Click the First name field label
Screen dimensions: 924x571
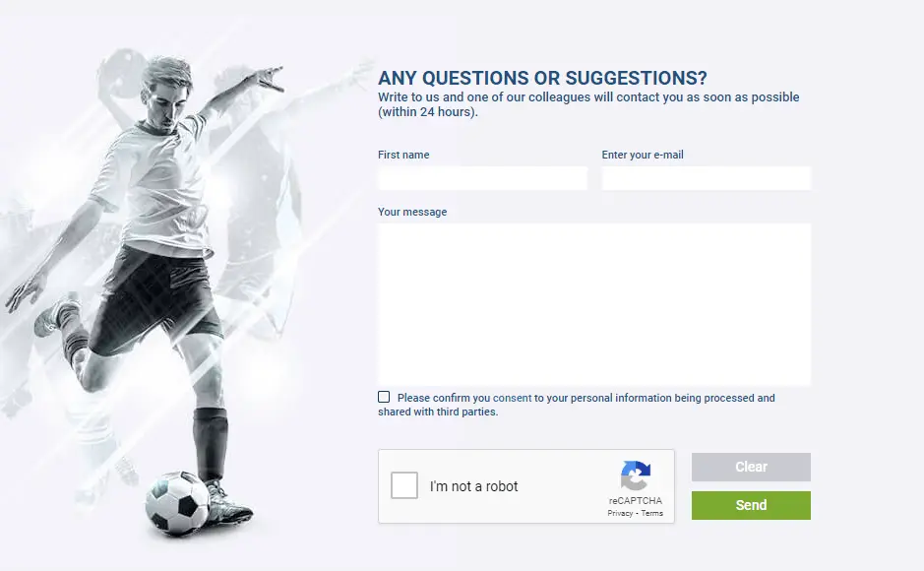(x=403, y=155)
